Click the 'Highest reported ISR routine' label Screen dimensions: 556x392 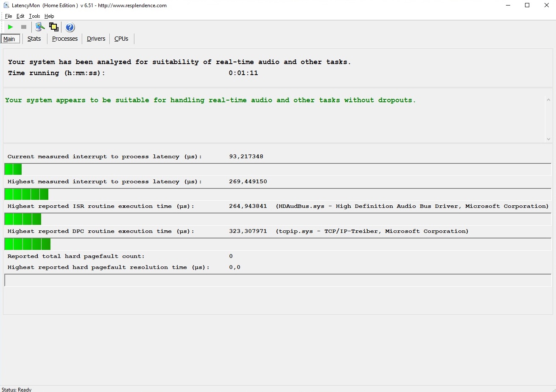(101, 206)
